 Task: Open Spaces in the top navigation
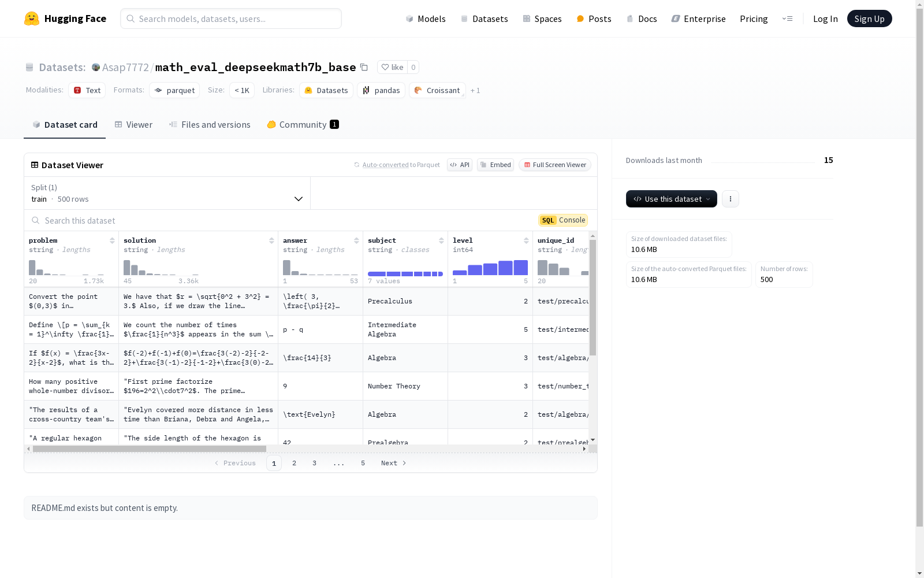pos(542,18)
